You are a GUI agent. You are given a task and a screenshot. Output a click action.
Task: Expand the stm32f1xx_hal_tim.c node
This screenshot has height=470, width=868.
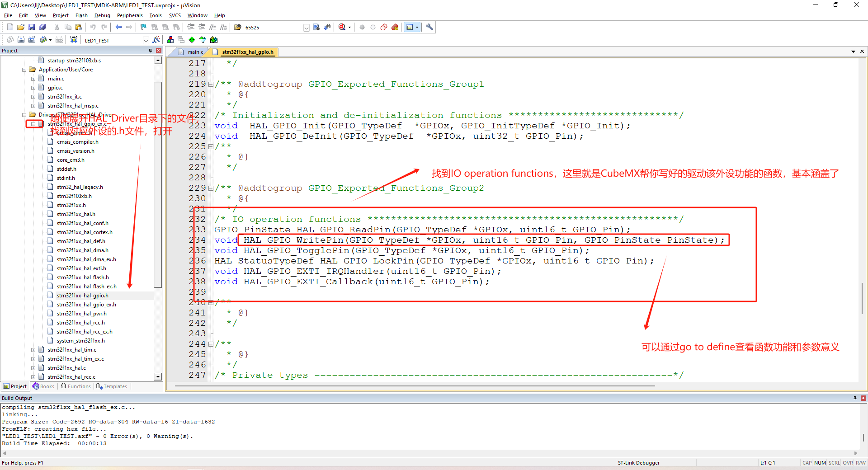33,350
